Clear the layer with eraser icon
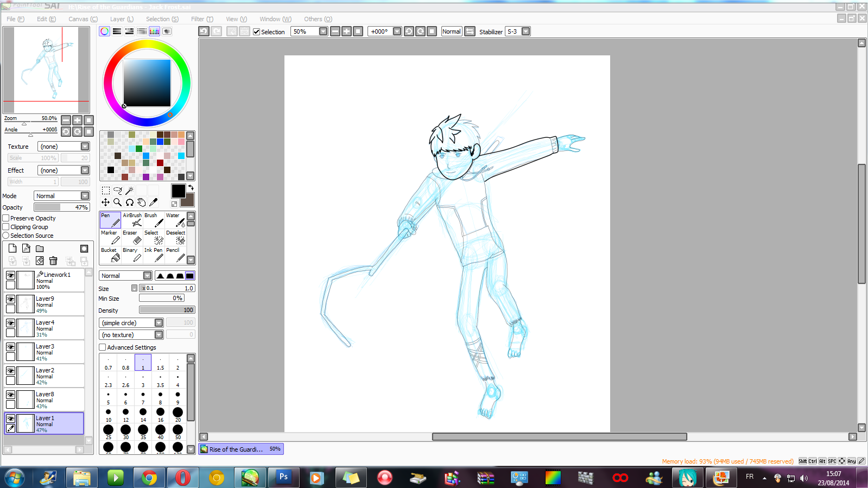Viewport: 868px width, 488px height. tap(40, 261)
